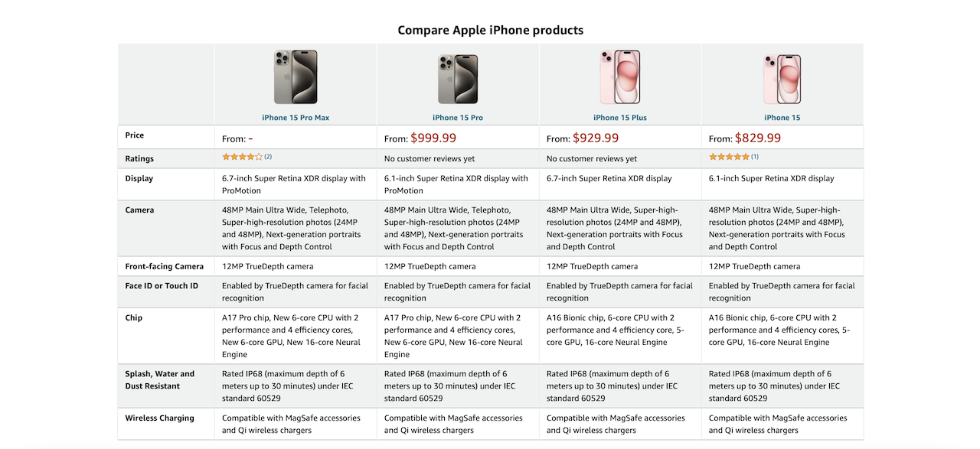Click the iPhone 15 Pro product image
Viewport: 980px width, 449px height.
click(458, 79)
